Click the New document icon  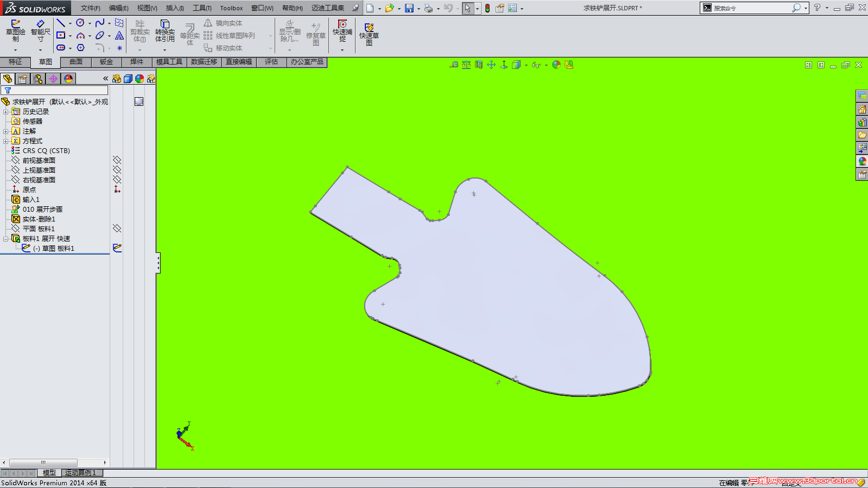(x=370, y=8)
